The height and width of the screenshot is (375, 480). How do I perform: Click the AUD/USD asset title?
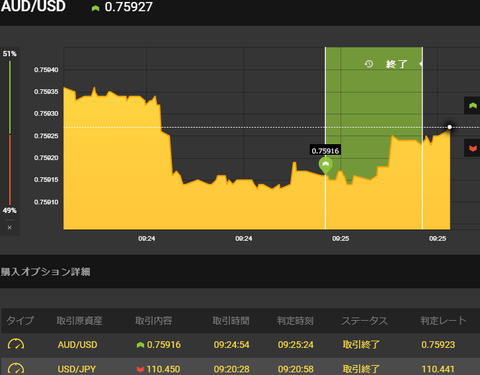pos(33,6)
